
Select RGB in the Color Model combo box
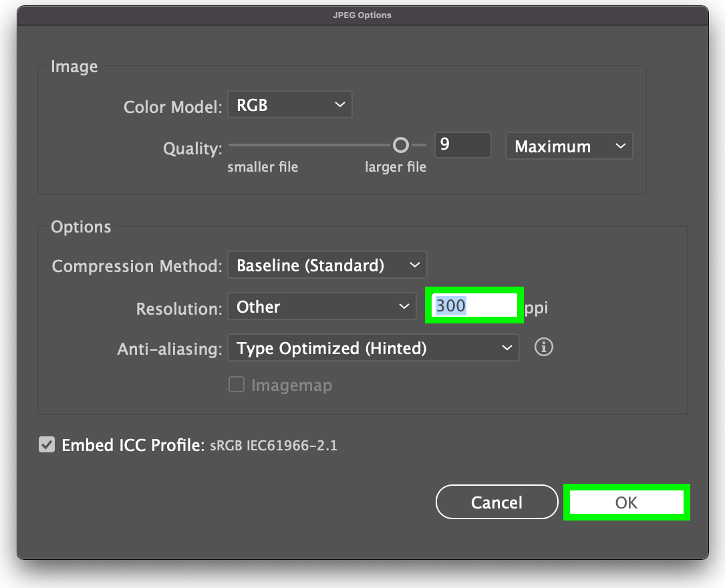[x=289, y=104]
